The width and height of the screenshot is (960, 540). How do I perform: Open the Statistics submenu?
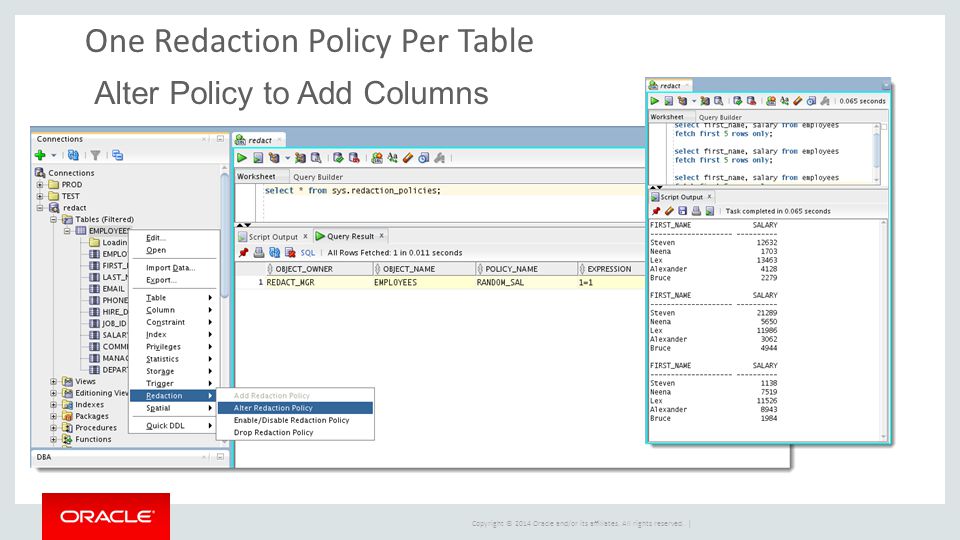[x=173, y=359]
